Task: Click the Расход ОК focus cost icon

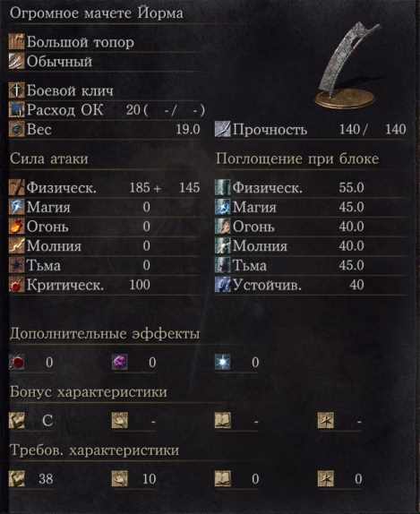Action: pos(16,109)
